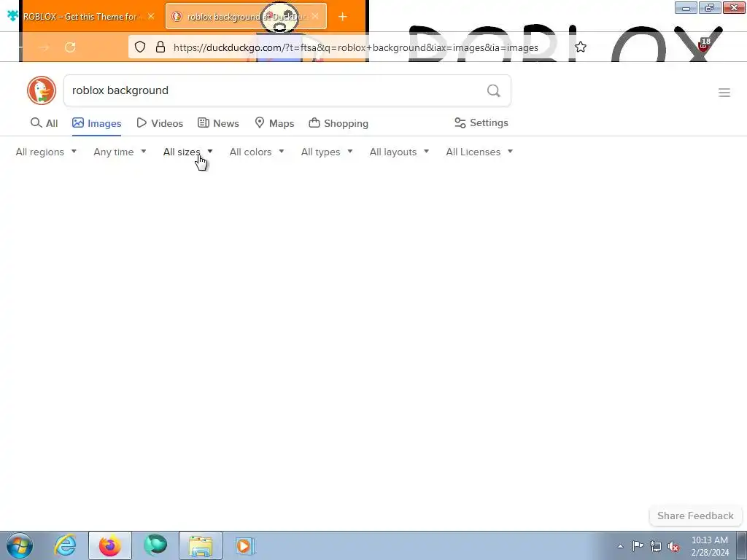The image size is (747, 560).
Task: Click the network tray icon
Action: pos(656,546)
